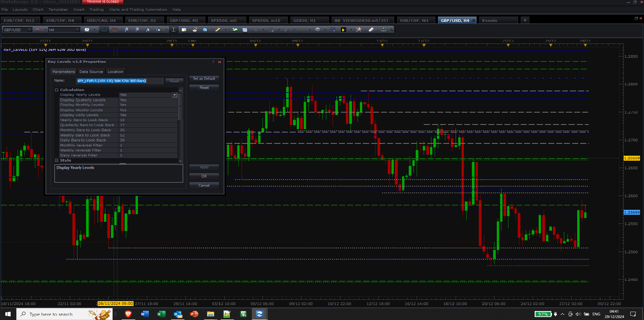
Task: Select the Display Weekly Levels row
Action: [119, 110]
